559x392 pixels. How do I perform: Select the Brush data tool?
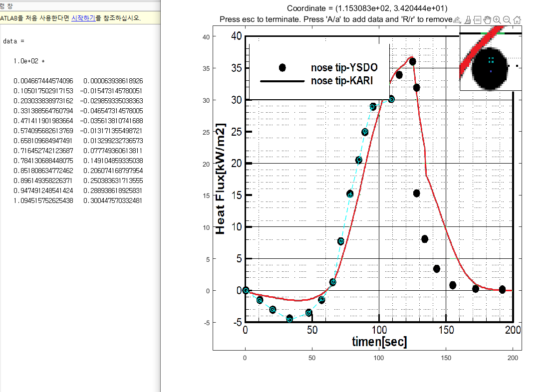468,20
